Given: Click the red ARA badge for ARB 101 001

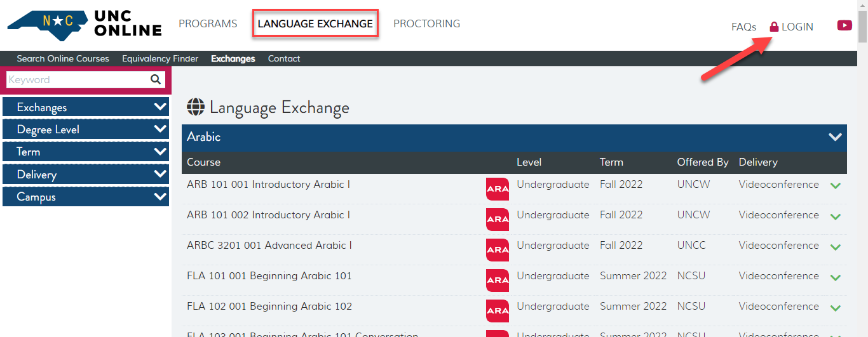Looking at the screenshot, I should point(497,189).
